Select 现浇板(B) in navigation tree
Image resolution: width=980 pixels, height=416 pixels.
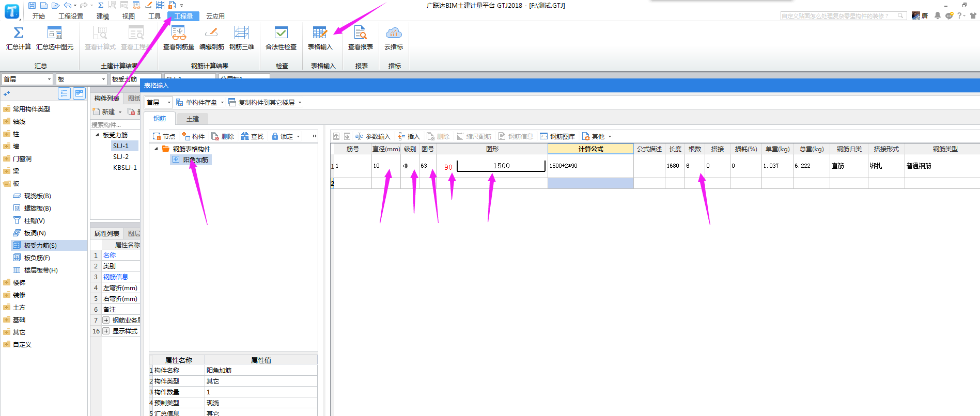[x=37, y=196]
